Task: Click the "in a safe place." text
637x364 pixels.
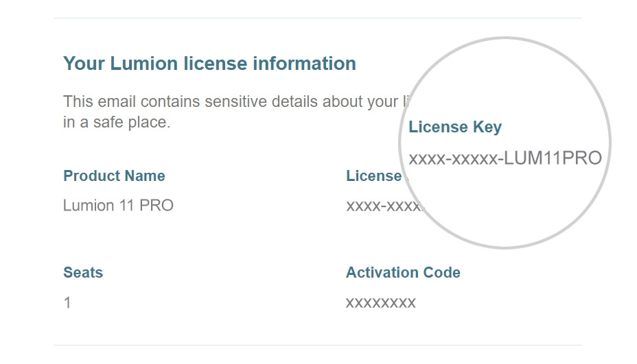Action: point(117,123)
